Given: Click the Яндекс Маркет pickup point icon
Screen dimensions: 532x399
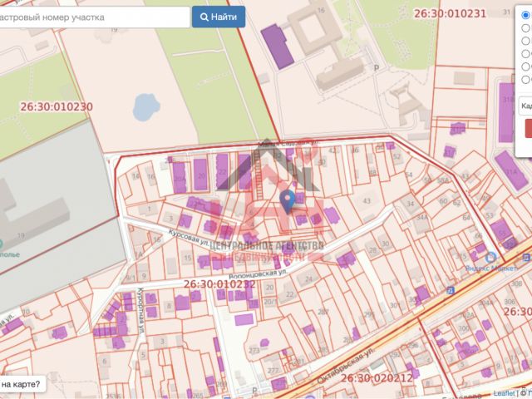Looking at the screenshot, I should coord(490,258).
